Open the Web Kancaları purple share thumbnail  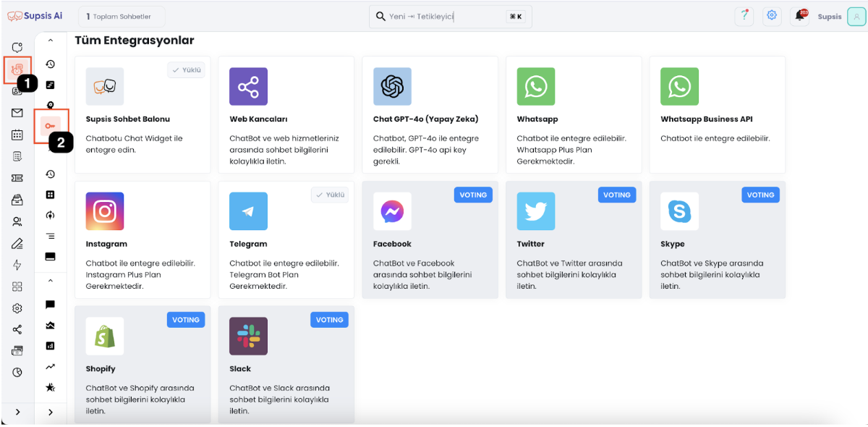tap(248, 87)
